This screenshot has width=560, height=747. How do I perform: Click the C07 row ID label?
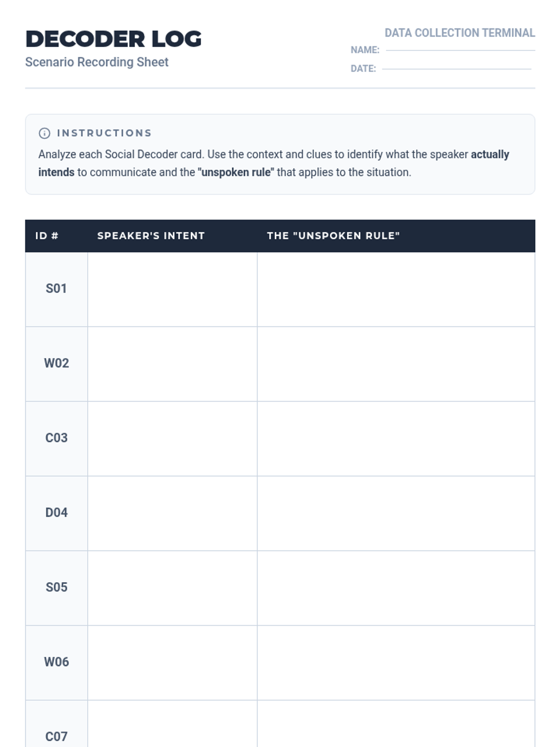56,736
